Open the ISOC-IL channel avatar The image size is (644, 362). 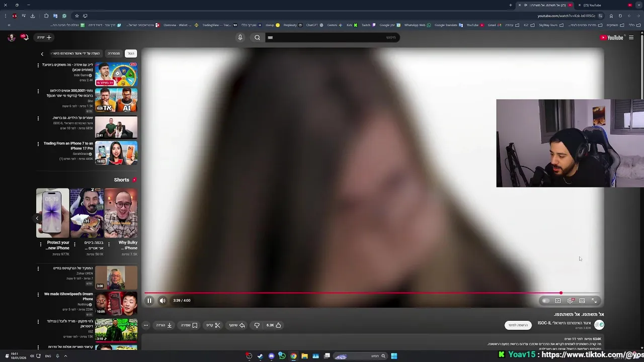coord(599,325)
